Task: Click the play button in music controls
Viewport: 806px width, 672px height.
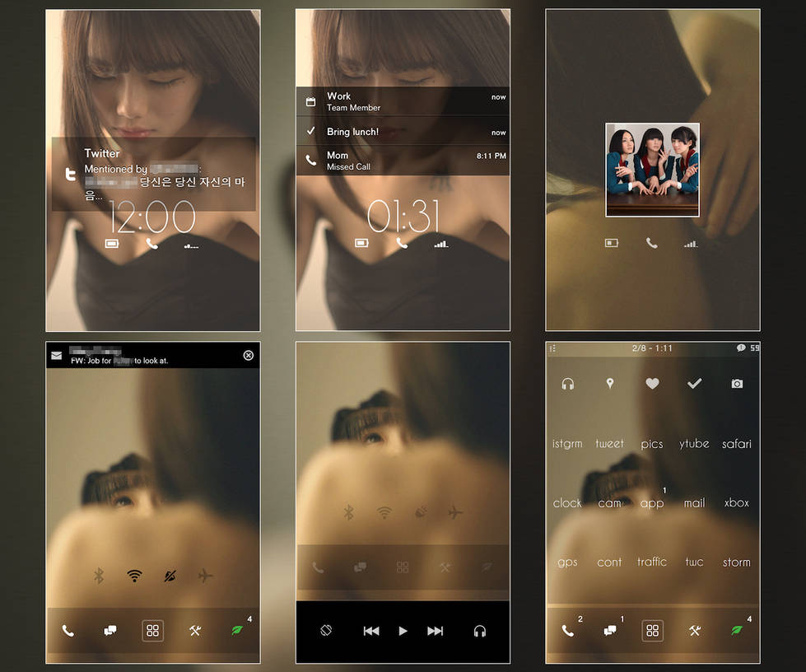Action: (403, 631)
